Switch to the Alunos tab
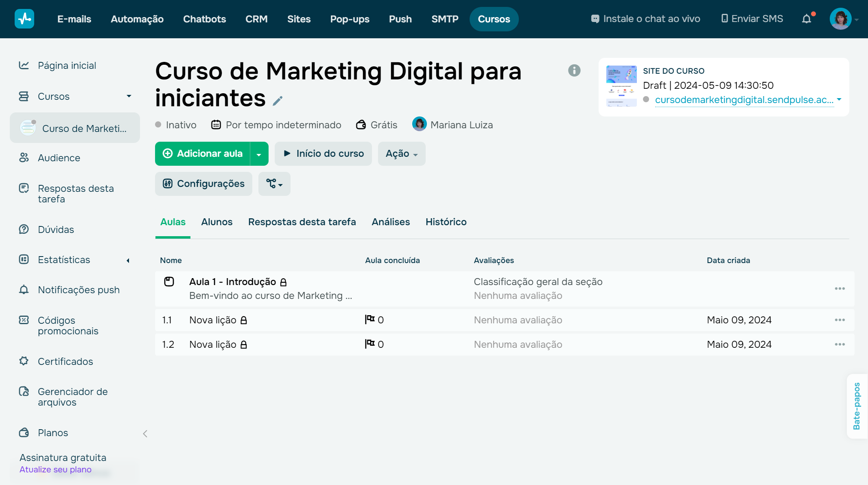Screen dimensions: 868x485 click(216, 222)
